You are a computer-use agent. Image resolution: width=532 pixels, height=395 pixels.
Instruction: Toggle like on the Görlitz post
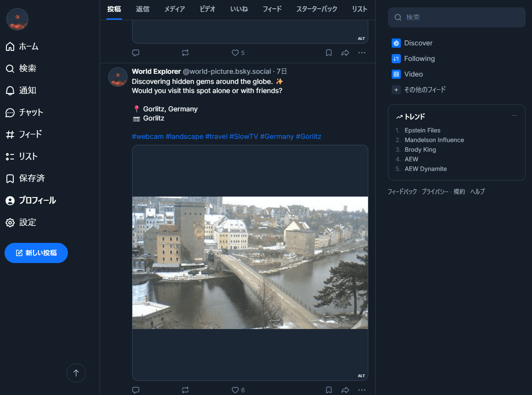click(x=235, y=390)
